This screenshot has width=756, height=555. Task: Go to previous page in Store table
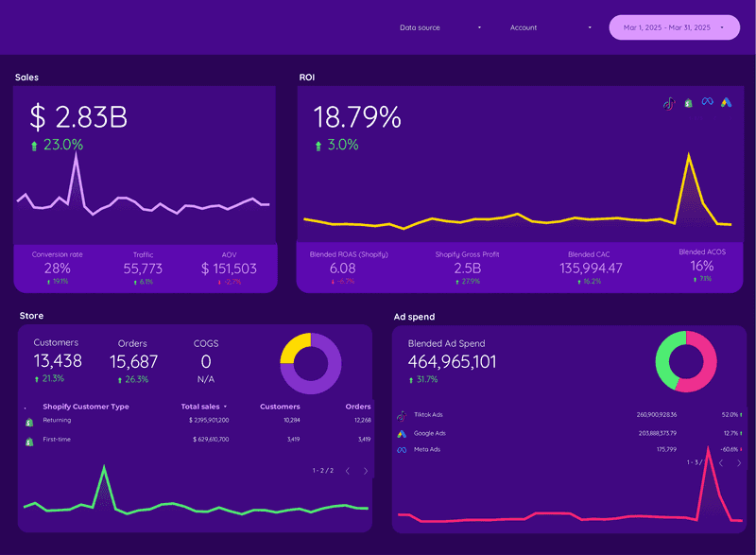click(347, 471)
